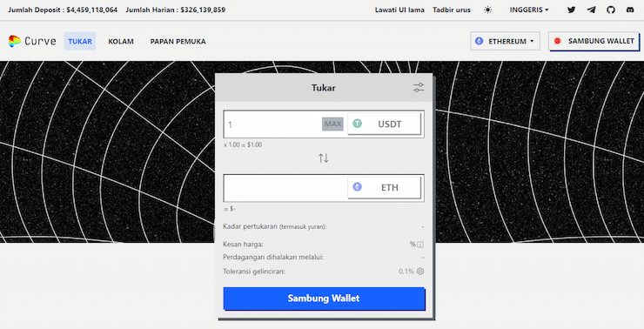Go to PAPAN PEMUKA tab

[x=178, y=42]
